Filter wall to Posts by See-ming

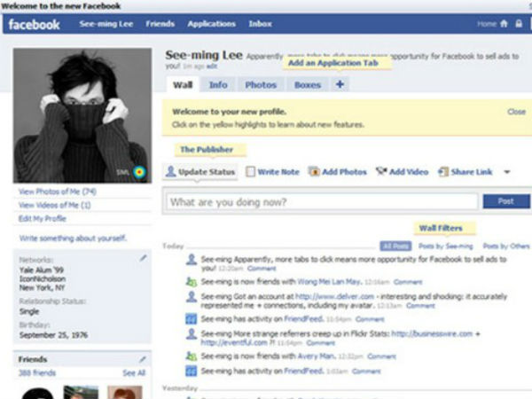446,246
